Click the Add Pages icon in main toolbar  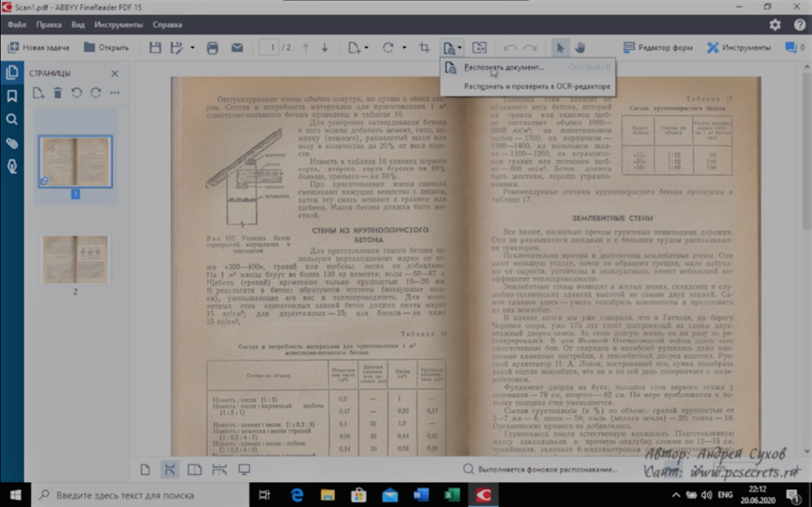[354, 47]
